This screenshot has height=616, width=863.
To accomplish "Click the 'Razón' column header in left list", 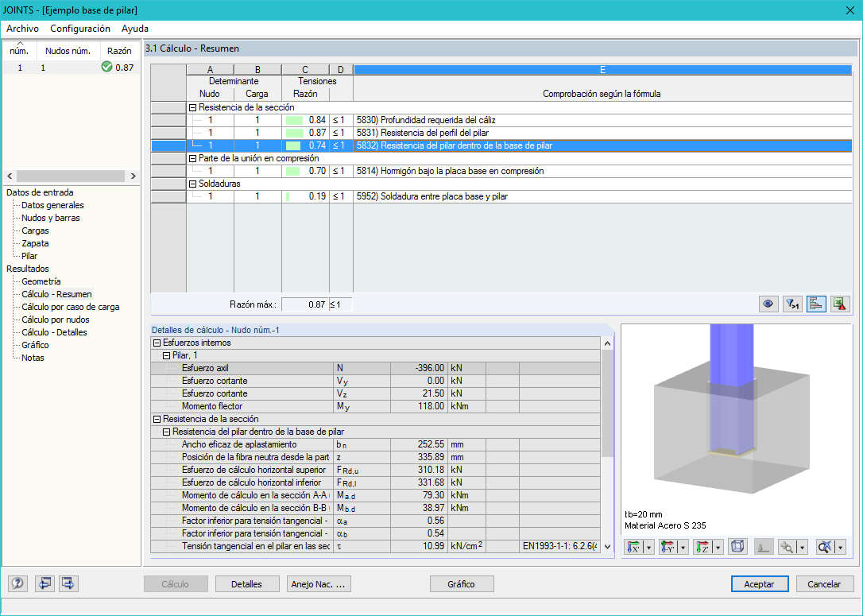I will click(x=119, y=51).
